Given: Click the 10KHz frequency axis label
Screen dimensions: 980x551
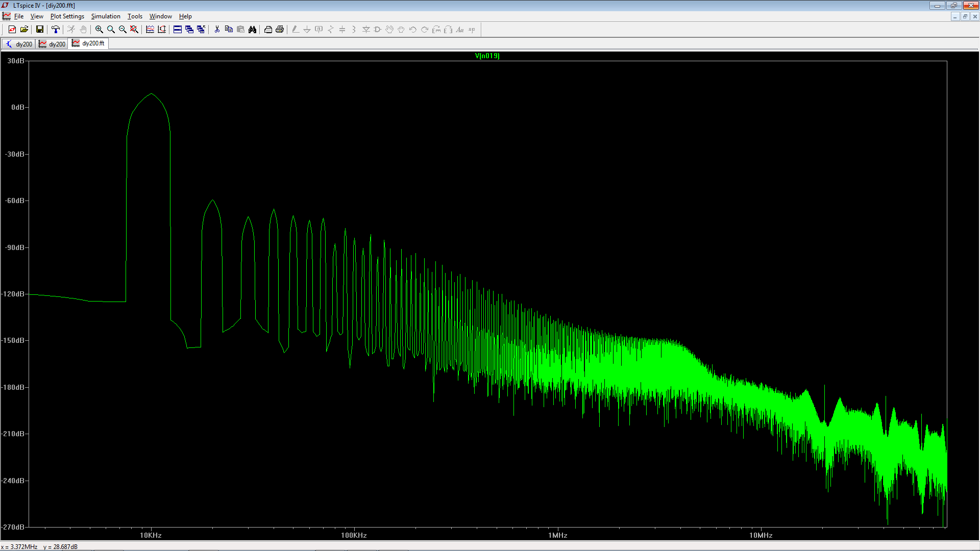Looking at the screenshot, I should [151, 535].
